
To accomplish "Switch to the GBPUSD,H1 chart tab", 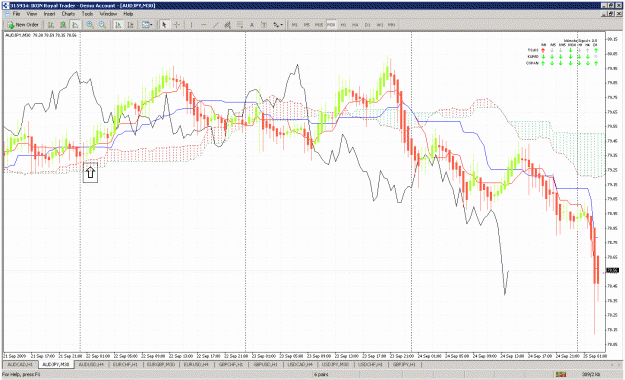I will [265, 364].
